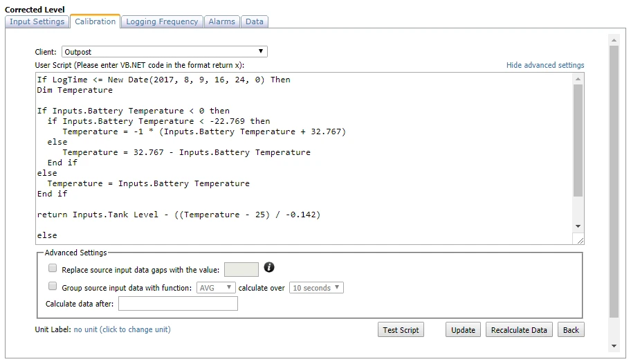Image resolution: width=631 pixels, height=364 pixels.
Task: Select 'Hide advanced settings' link
Action: click(x=545, y=65)
